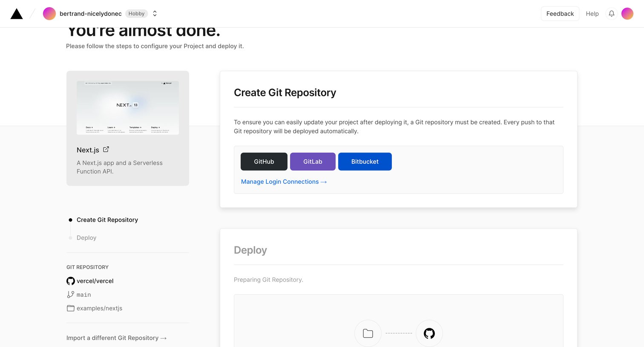
Task: Click the Deploy panel heading
Action: point(250,250)
